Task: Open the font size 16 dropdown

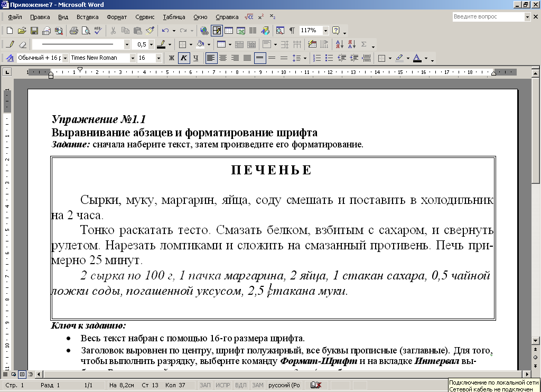Action: (158, 58)
